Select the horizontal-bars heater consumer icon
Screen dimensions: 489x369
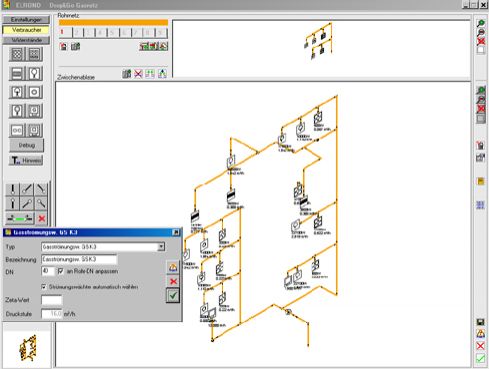pyautogui.click(x=17, y=73)
